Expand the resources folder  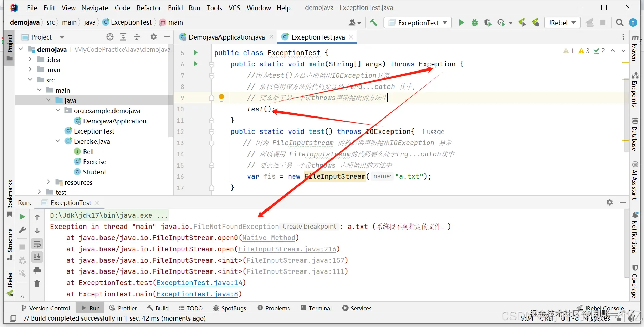[x=49, y=182]
